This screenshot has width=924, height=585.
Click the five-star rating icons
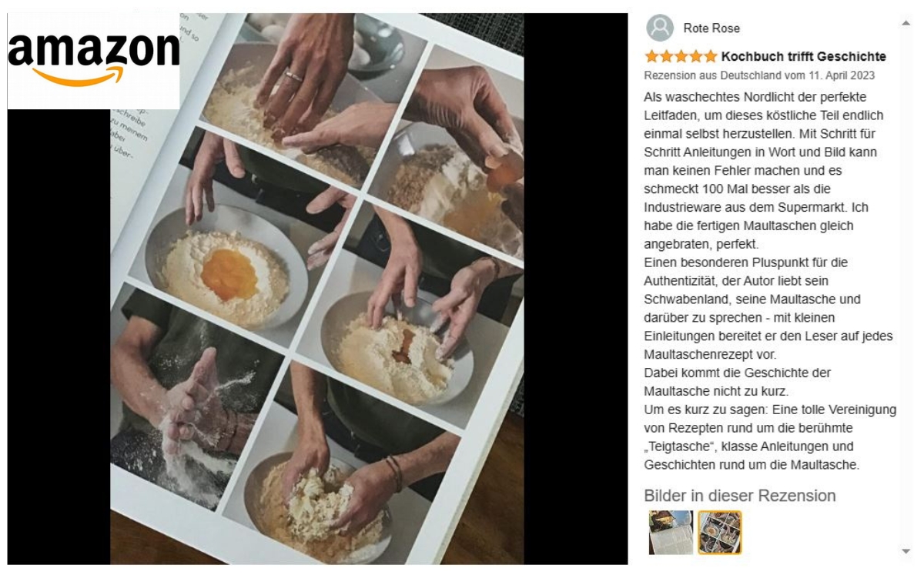[681, 56]
